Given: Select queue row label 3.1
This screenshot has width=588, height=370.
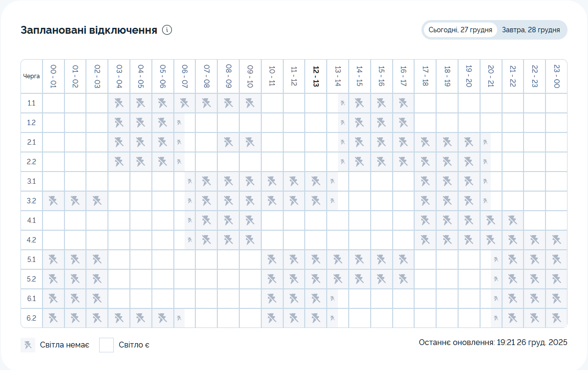Looking at the screenshot, I should click(31, 181).
